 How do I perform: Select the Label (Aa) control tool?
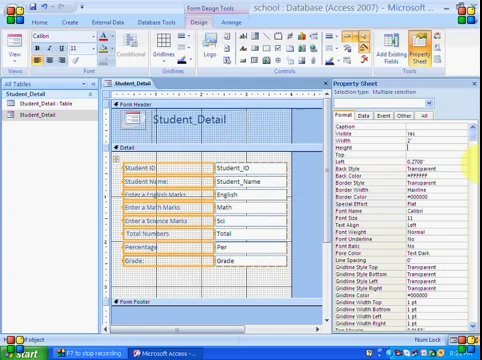(x=243, y=49)
